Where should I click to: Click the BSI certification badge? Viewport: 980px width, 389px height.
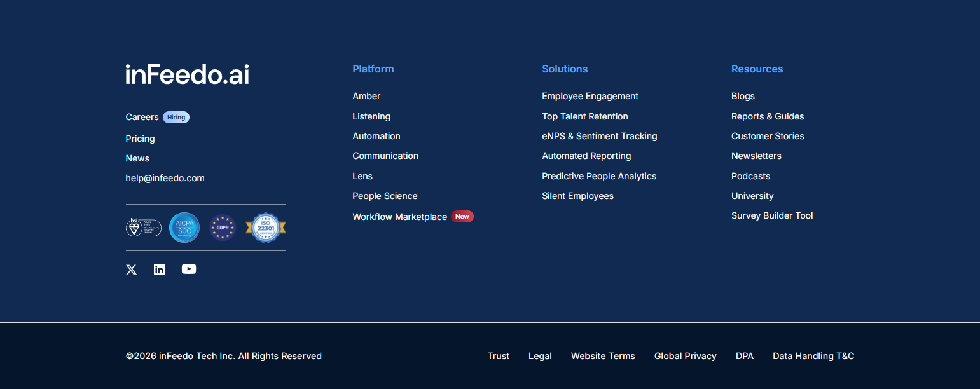click(143, 228)
